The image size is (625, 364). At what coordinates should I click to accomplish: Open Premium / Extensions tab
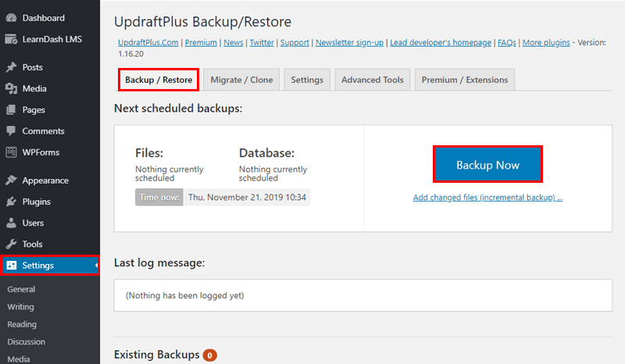pos(465,80)
